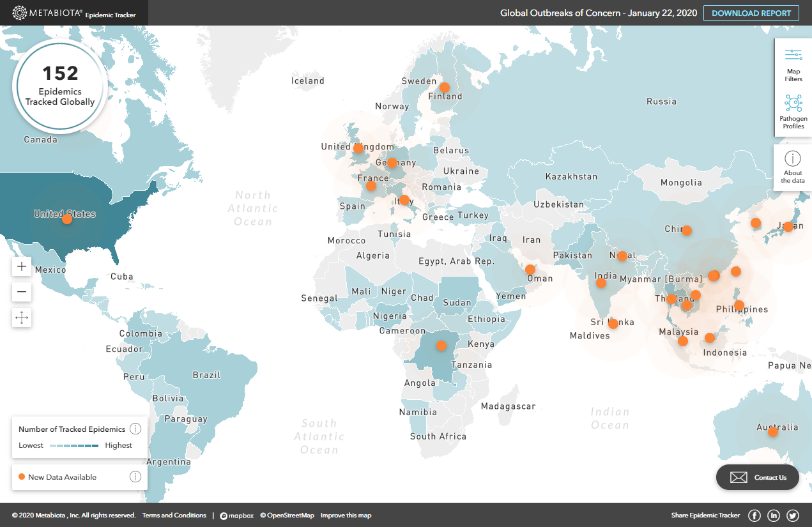This screenshot has width=812, height=527.
Task: Select the Italy outbreak marker
Action: point(404,200)
